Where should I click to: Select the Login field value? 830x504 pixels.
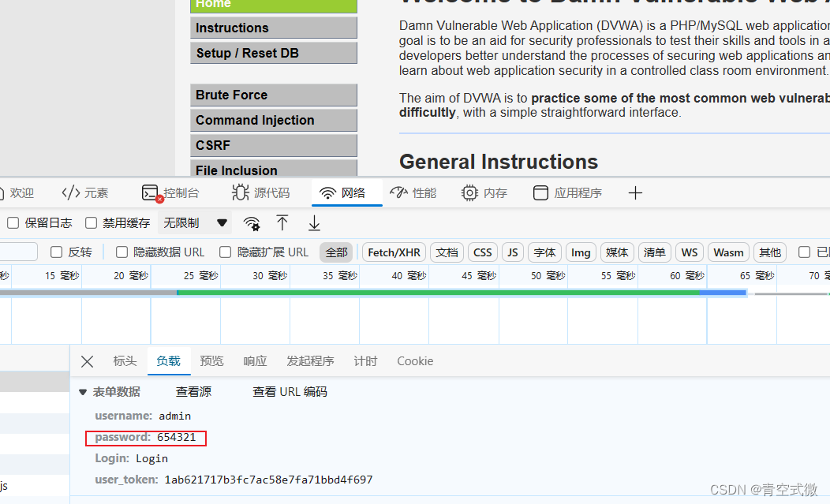pyautogui.click(x=152, y=458)
